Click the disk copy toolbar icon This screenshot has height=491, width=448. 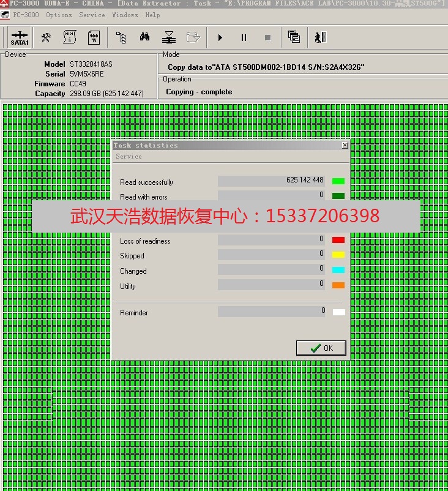pos(169,38)
